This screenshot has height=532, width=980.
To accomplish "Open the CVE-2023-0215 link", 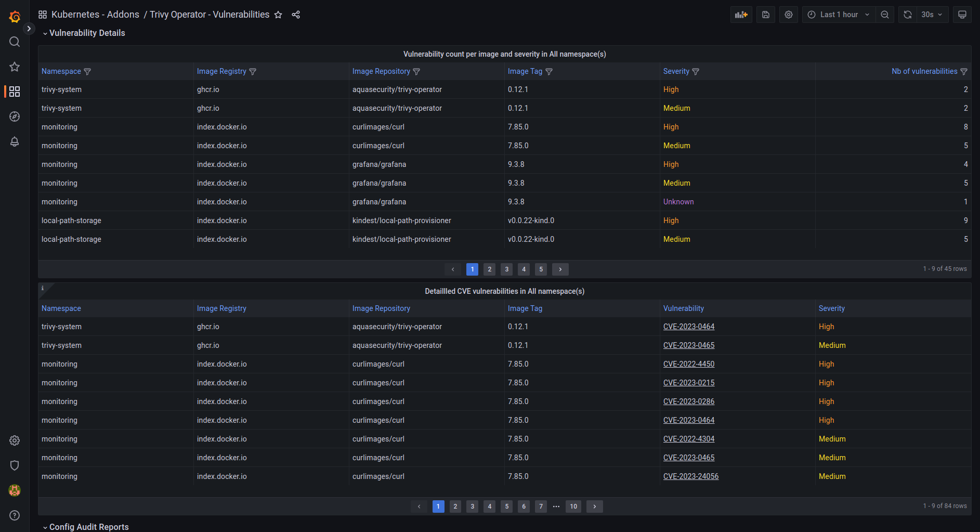I will point(689,383).
